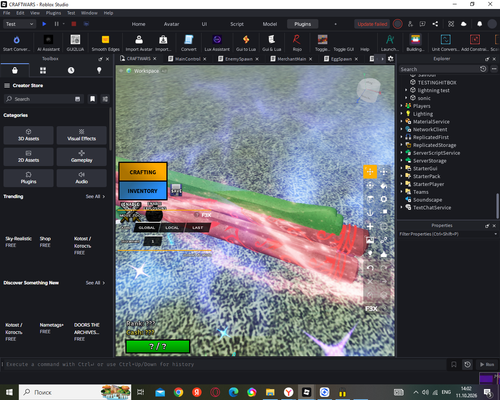Screen dimensions: 500x400
Task: Open Windows Start menu
Action: [x=9, y=392]
